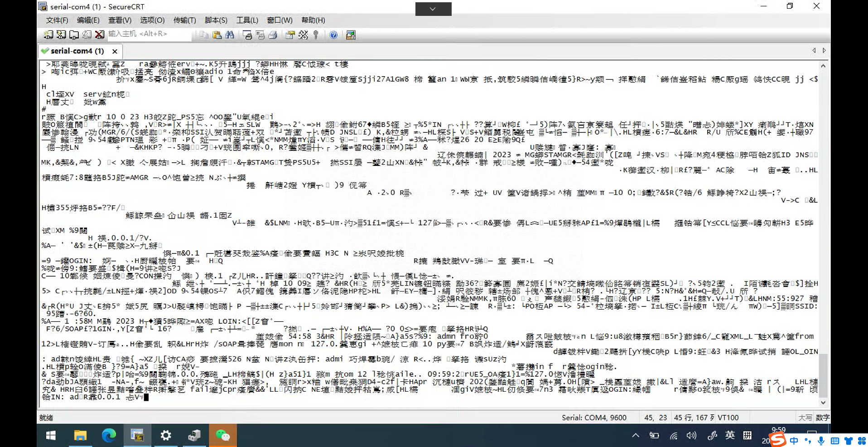Click the Print Selection toolbar icon
868x447 pixels.
260,35
